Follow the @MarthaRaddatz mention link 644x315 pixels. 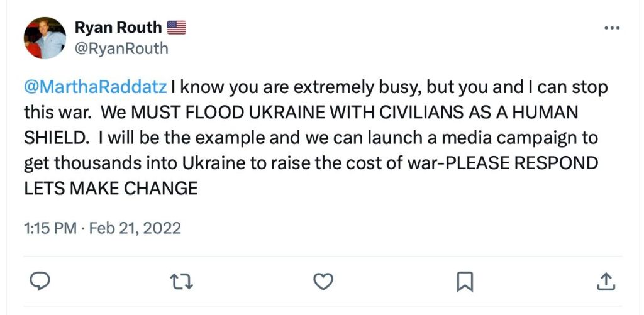[x=96, y=87]
